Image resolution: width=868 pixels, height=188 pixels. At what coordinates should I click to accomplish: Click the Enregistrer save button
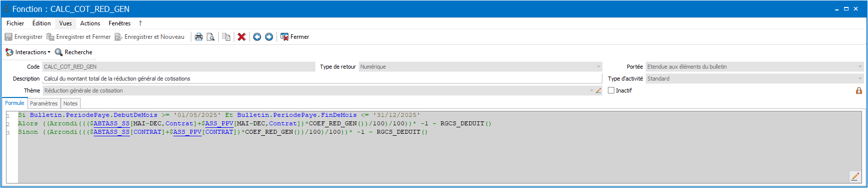(x=23, y=37)
